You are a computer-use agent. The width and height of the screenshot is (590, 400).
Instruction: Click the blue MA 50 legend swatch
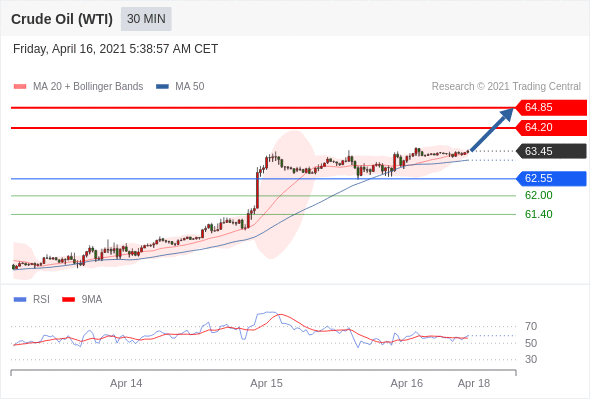click(x=162, y=87)
